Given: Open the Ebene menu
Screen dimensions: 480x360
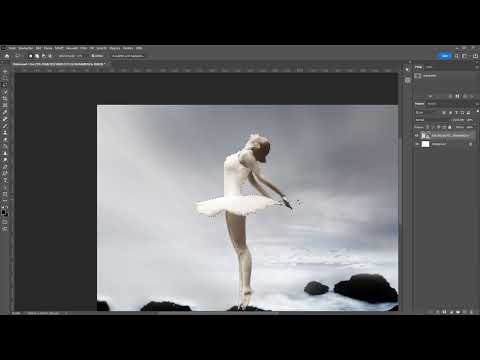Looking at the screenshot, I should tap(48, 48).
